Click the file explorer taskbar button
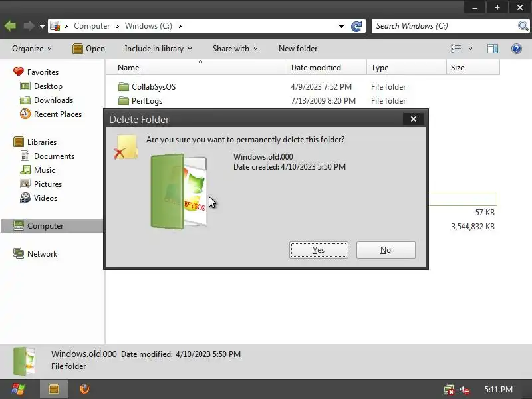Viewport: 532px width, 399px height. tap(54, 389)
